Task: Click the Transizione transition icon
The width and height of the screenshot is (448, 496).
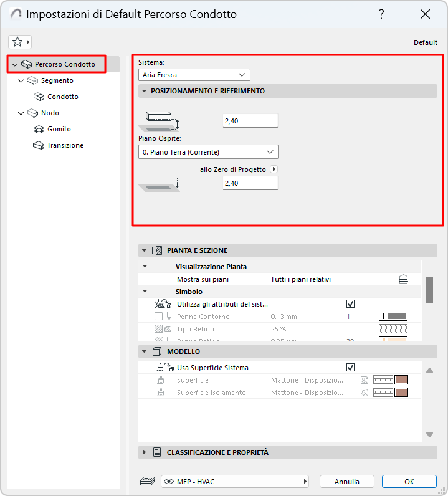Action: (39, 145)
